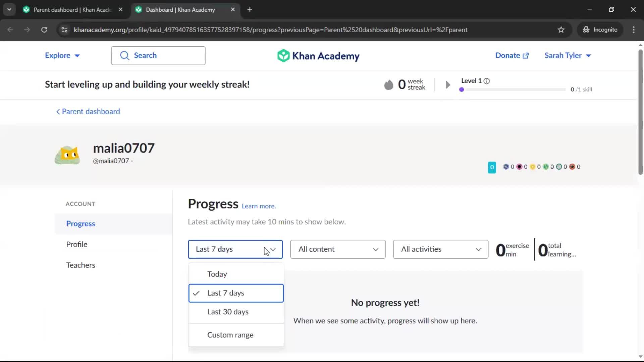
Task: Open the Level 1 info icon
Action: 486,81
